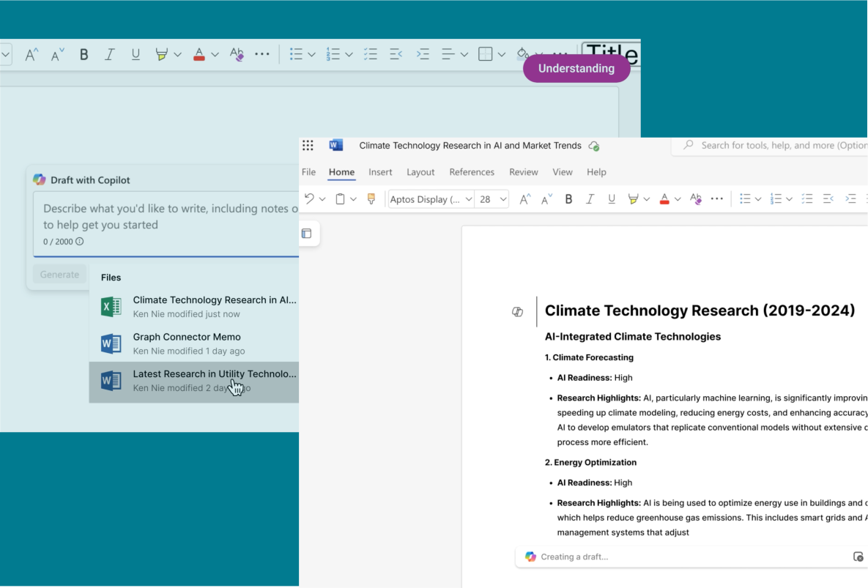Image resolution: width=868 pixels, height=588 pixels.
Task: Click the Undo arrow icon
Action: pos(309,199)
